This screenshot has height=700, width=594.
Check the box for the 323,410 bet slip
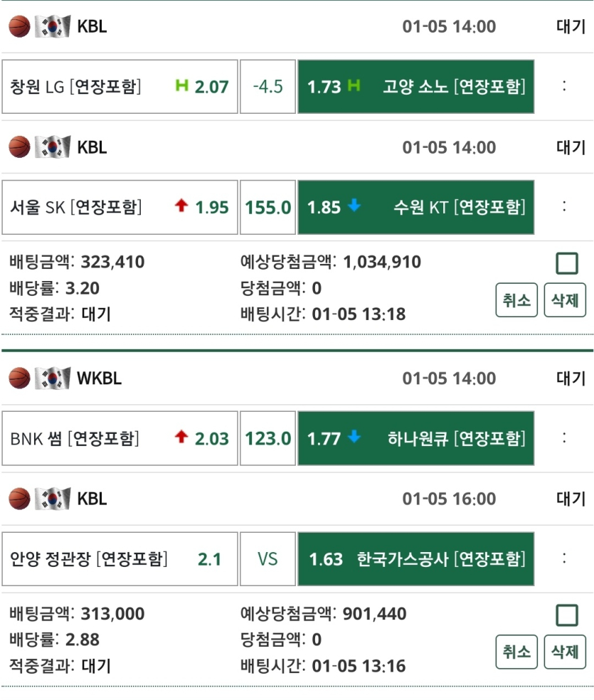pos(566,264)
